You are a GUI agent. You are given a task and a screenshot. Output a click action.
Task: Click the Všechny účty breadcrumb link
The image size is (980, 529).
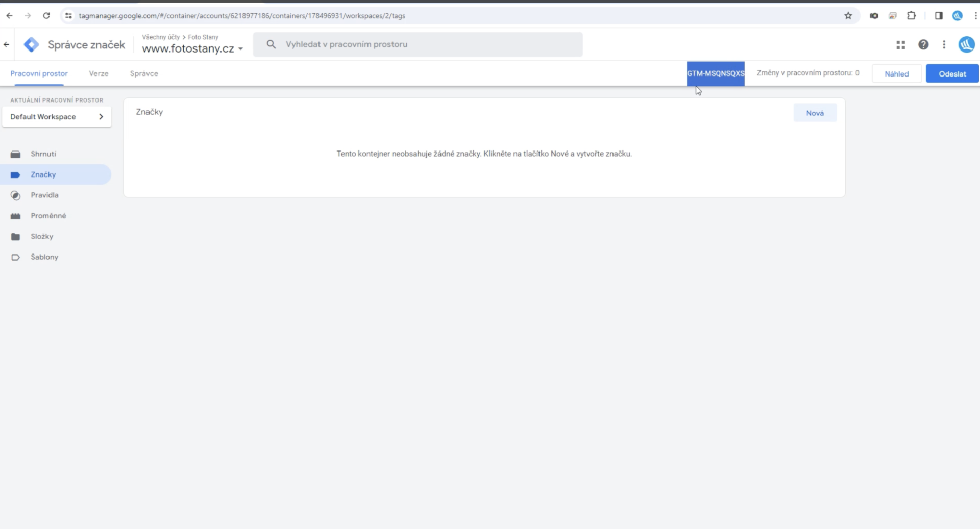[x=161, y=37]
